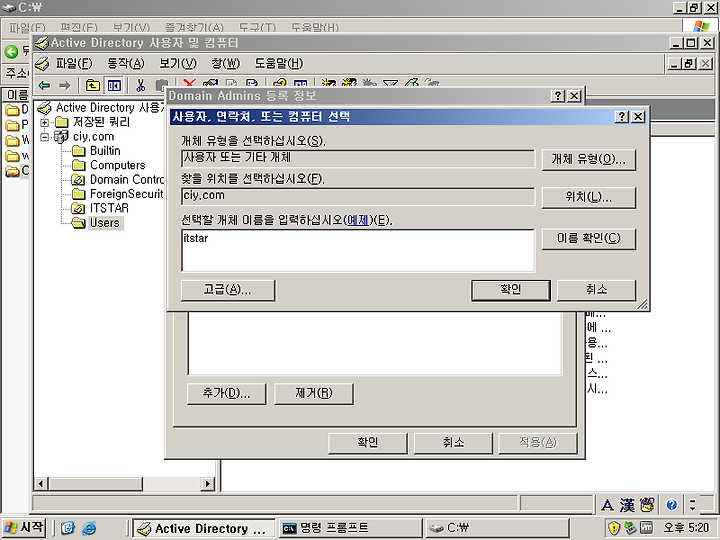Screen dimensions: 720x540
Task: Switch to C:\ taskbar button
Action: [497, 528]
